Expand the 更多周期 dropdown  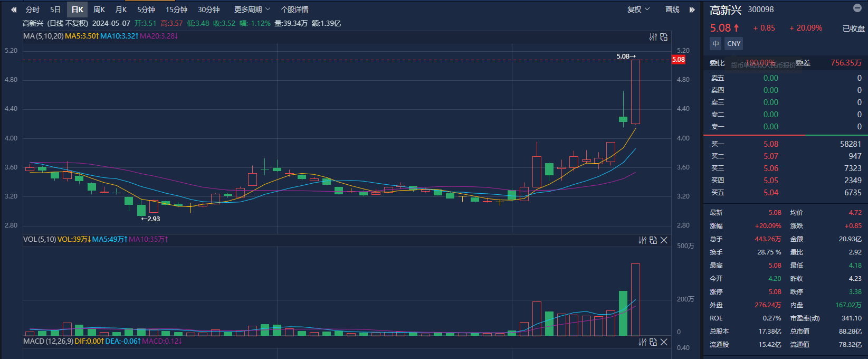point(252,10)
